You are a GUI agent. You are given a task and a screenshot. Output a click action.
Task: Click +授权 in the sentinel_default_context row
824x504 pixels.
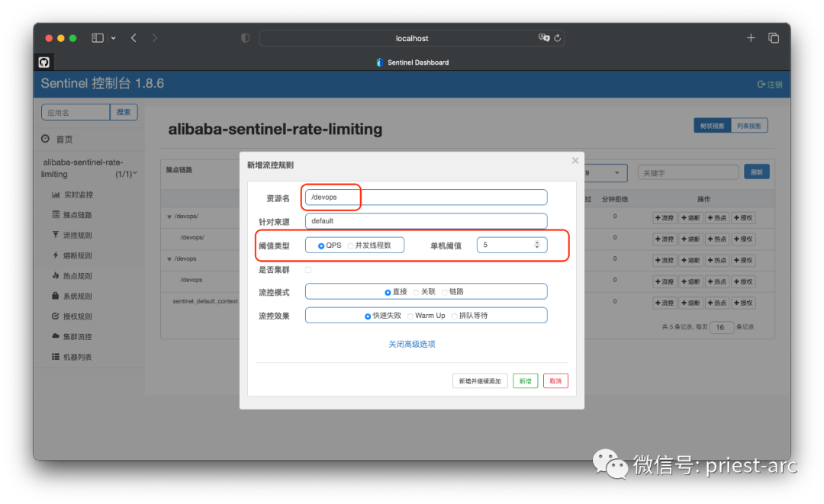pyautogui.click(x=743, y=303)
